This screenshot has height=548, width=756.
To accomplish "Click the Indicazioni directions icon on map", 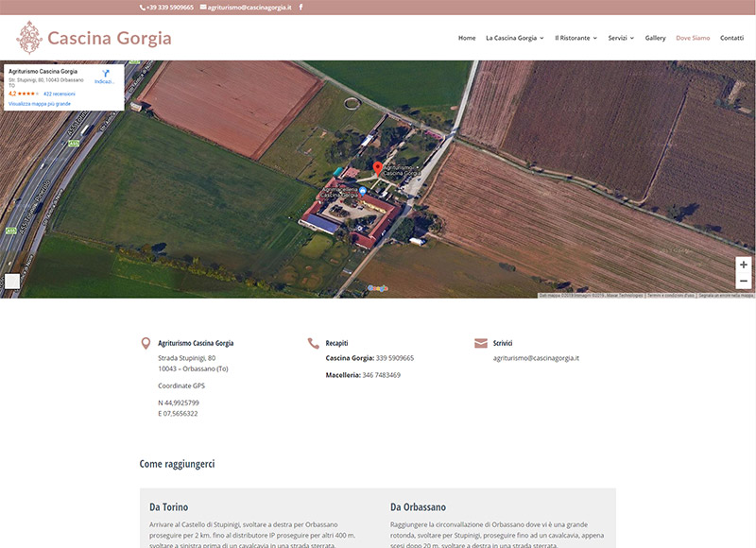I will [x=105, y=74].
